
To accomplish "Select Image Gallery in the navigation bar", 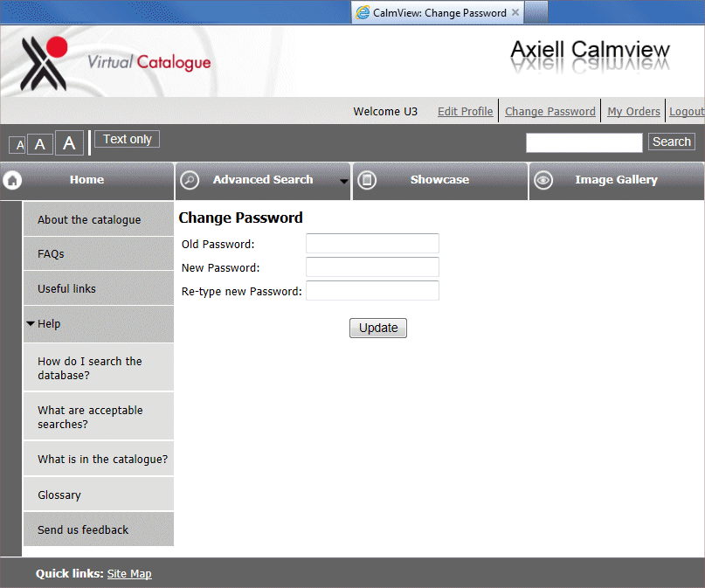I will tap(616, 180).
